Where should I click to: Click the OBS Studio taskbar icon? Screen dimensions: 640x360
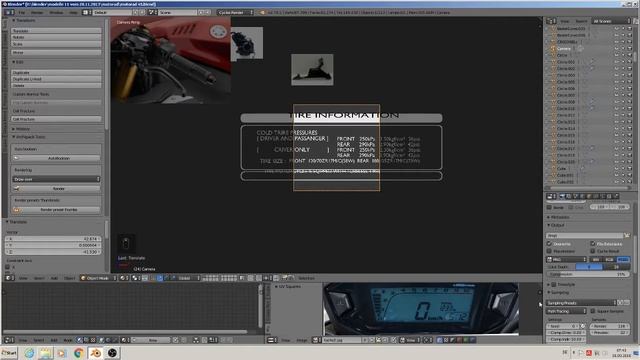coord(112,353)
